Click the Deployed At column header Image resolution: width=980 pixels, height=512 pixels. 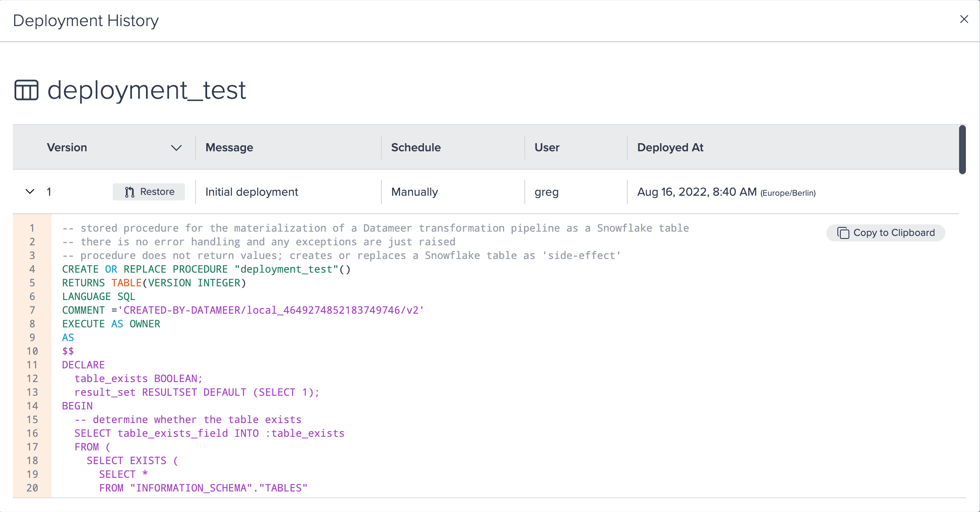(670, 147)
